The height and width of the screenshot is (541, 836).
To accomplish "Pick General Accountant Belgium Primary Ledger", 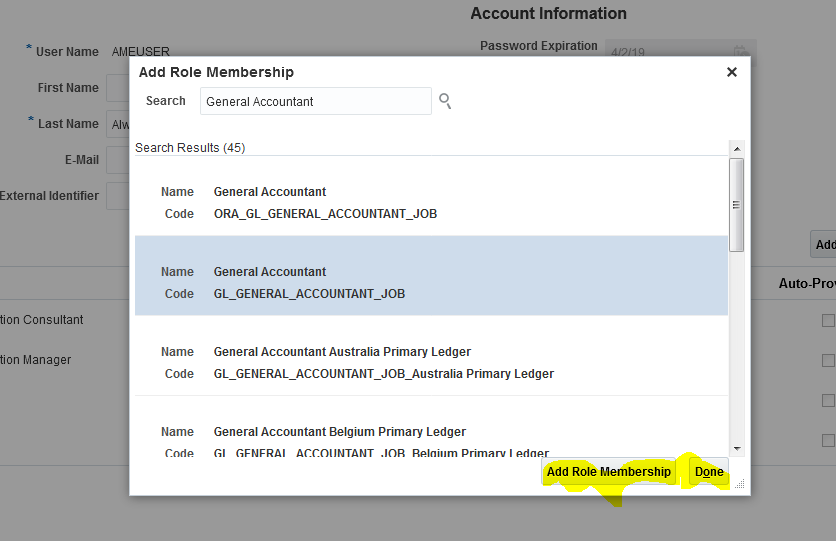I will [x=430, y=440].
